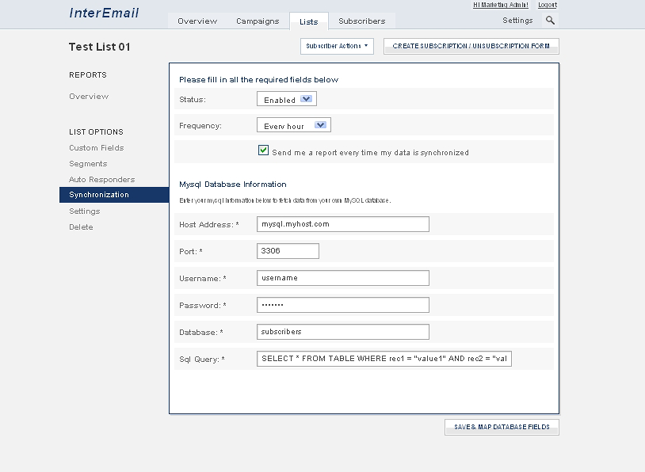Viewport: 645px width, 472px height.
Task: Click the Host Address input field
Action: click(343, 224)
